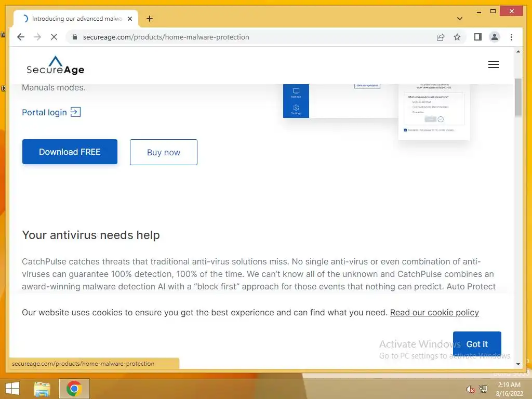Image resolution: width=532 pixels, height=399 pixels.
Task: Click the scrollbar up arrow
Action: (x=518, y=51)
